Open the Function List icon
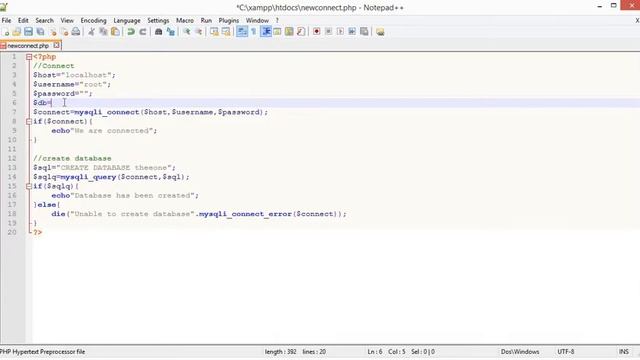 (x=301, y=32)
